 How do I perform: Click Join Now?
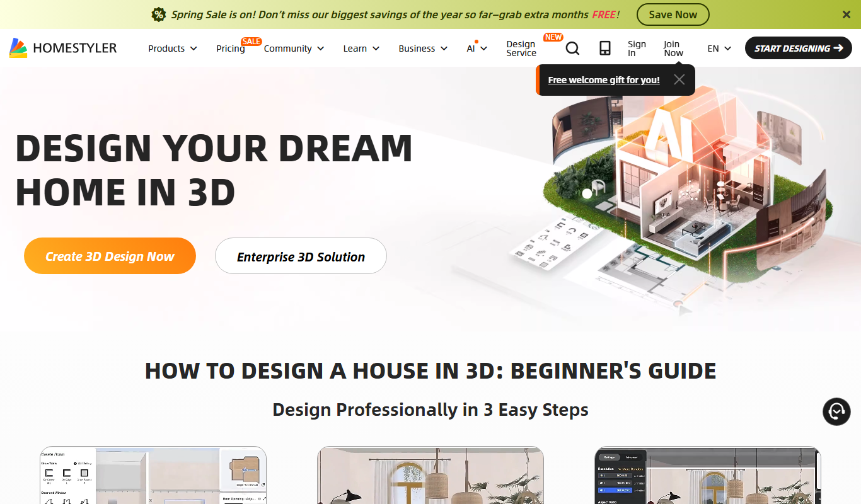pyautogui.click(x=673, y=49)
